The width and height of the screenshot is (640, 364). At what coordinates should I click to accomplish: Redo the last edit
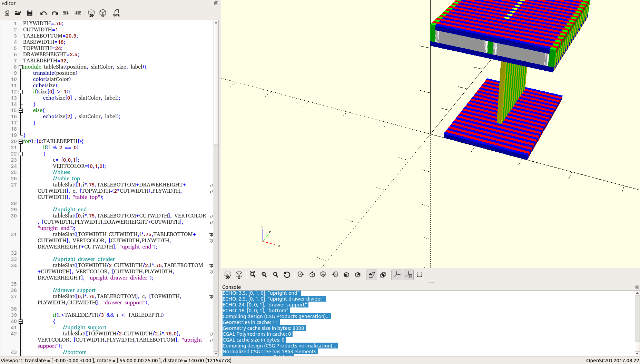55,13
